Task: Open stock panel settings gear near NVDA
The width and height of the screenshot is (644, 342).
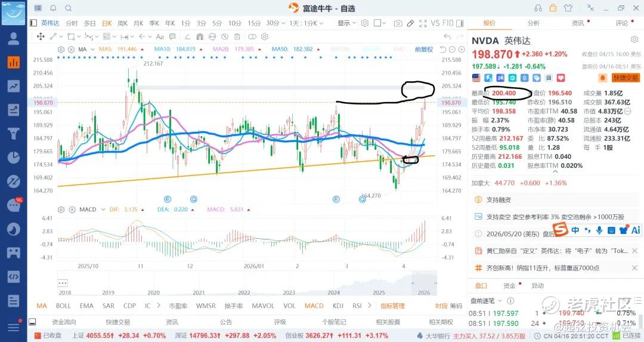Action: [634, 40]
